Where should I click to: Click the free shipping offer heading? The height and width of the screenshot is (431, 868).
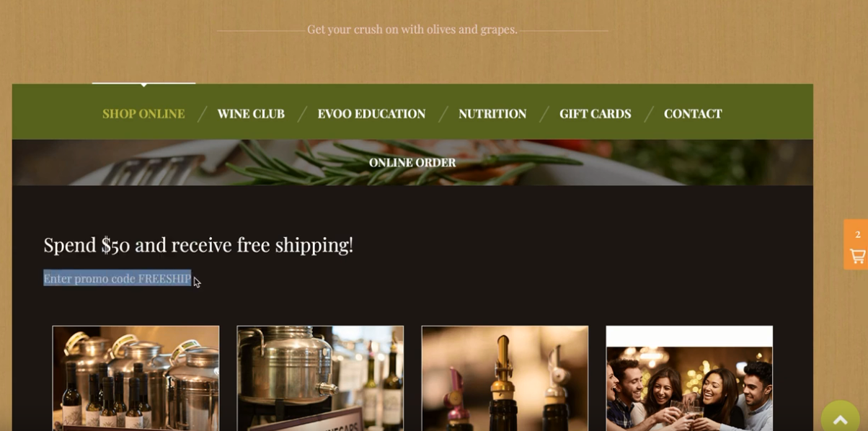[198, 245]
